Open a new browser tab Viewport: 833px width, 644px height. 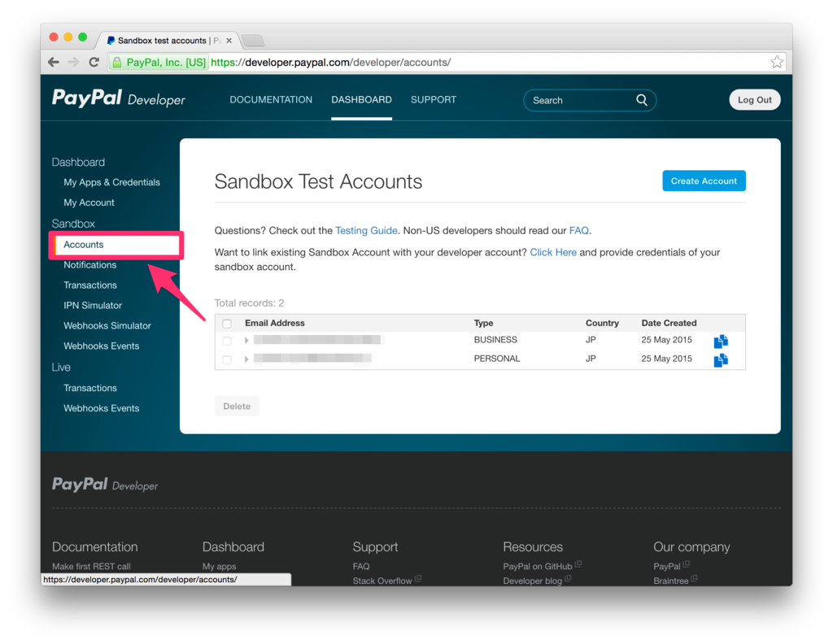(x=253, y=41)
